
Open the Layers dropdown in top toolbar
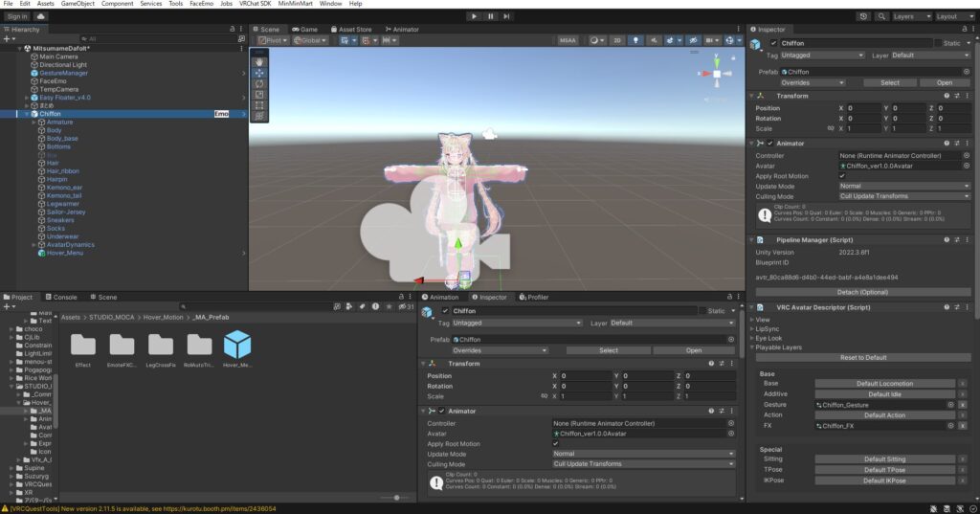(x=909, y=16)
